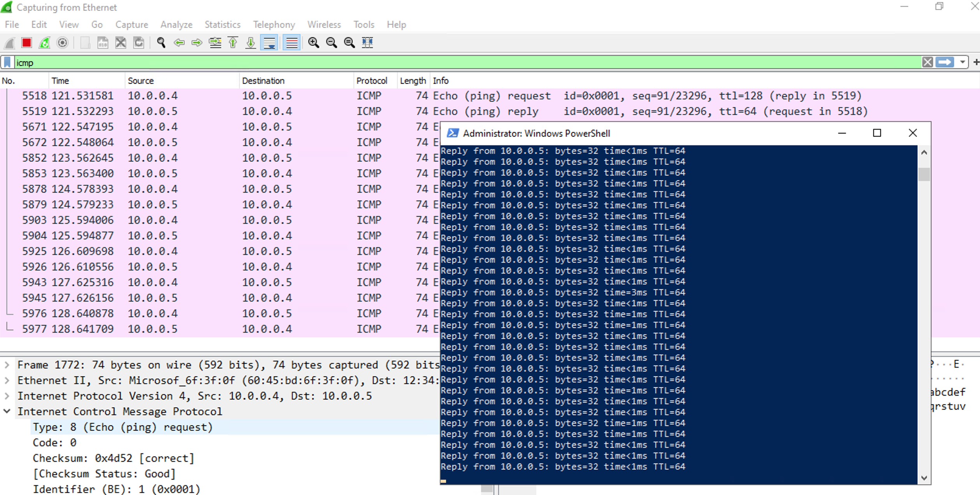Go forward in packet history
The width and height of the screenshot is (980, 495).
pos(197,43)
